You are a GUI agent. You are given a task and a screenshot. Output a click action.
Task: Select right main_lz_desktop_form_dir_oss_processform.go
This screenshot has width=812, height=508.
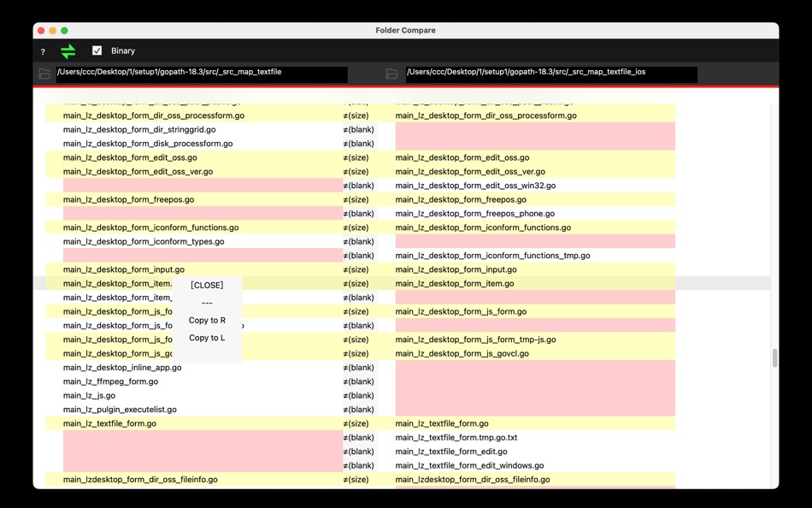pos(485,115)
